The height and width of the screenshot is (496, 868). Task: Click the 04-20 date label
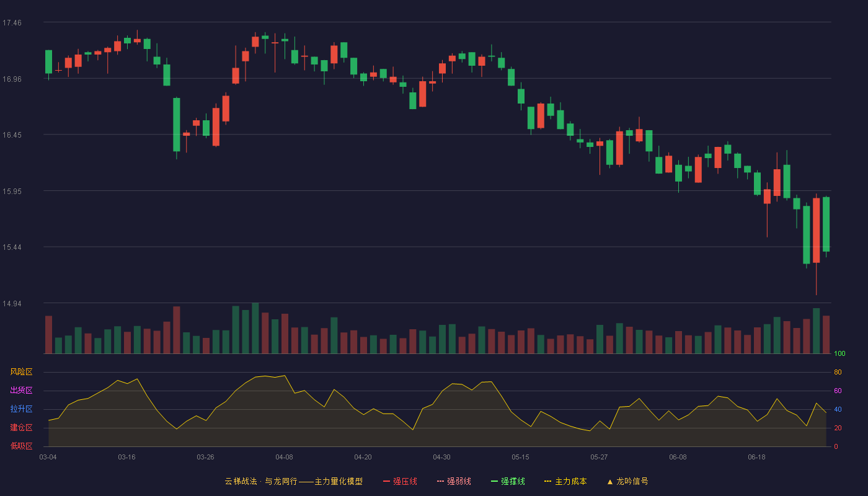click(x=363, y=457)
